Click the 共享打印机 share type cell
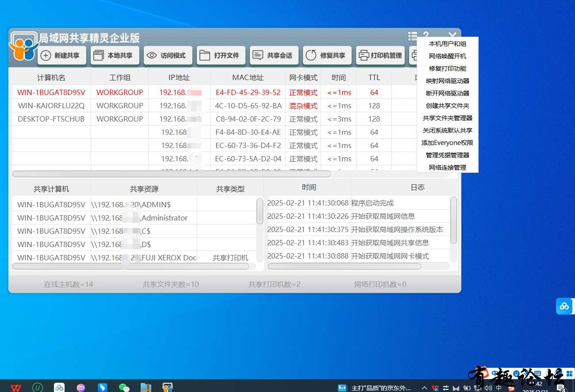This screenshot has width=575, height=392. coord(230,258)
